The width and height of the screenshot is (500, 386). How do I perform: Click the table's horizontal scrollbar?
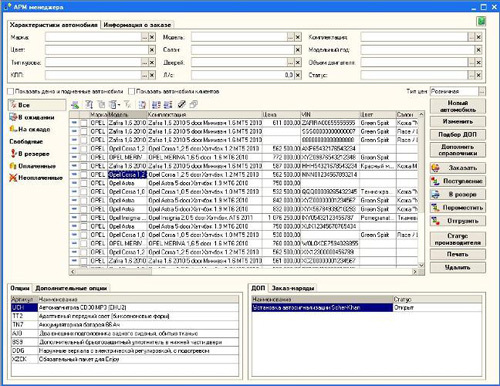click(243, 272)
